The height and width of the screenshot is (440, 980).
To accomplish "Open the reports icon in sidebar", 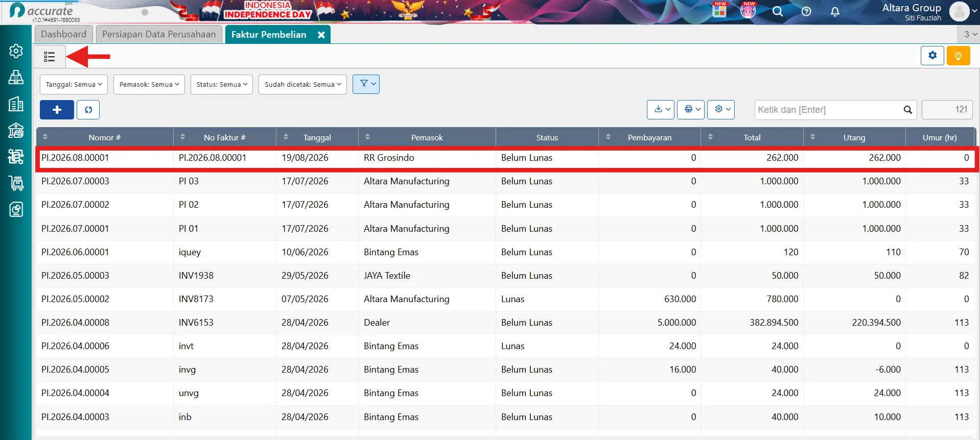I will [x=16, y=209].
